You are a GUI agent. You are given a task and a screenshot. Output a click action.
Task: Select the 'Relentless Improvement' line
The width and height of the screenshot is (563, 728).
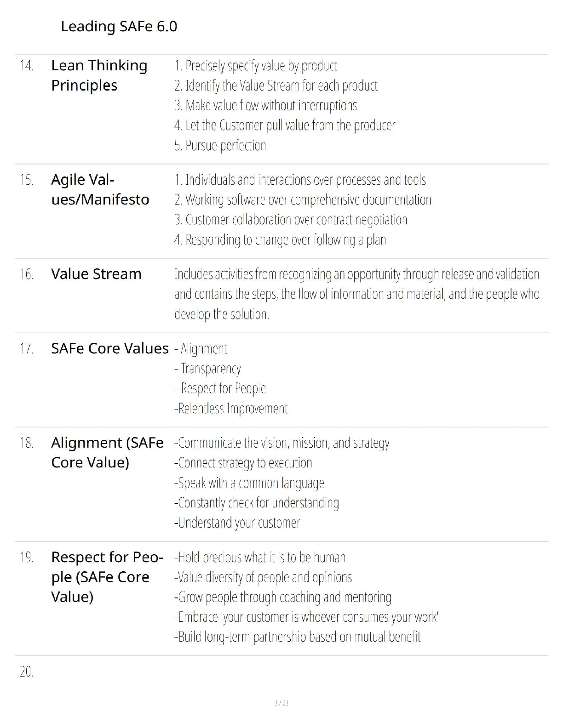pyautogui.click(x=231, y=409)
